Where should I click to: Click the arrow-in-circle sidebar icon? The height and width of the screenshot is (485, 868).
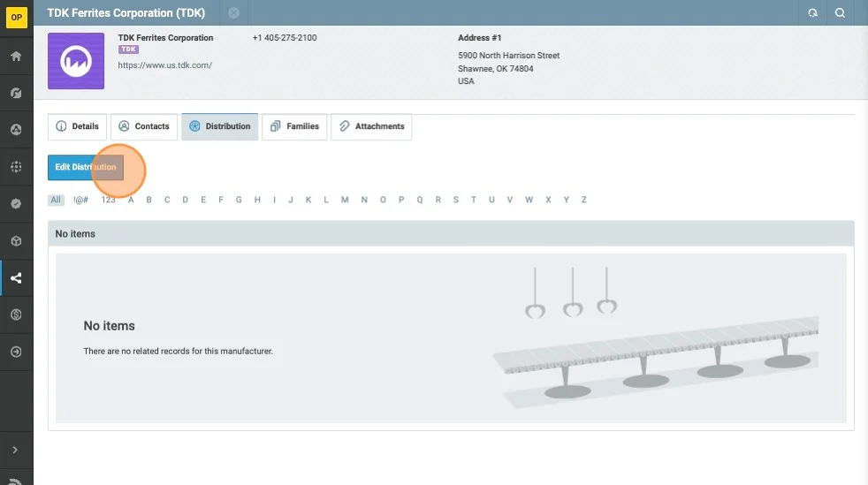pyautogui.click(x=16, y=352)
